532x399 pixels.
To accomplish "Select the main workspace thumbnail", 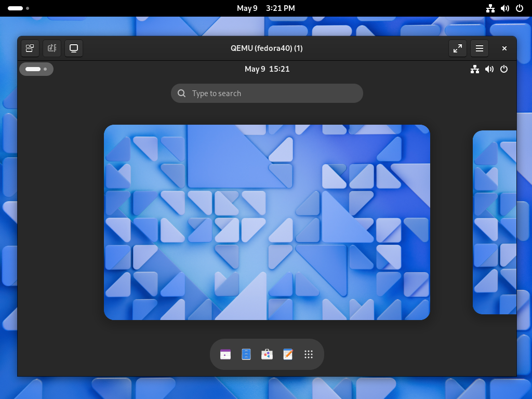I will pos(267,222).
